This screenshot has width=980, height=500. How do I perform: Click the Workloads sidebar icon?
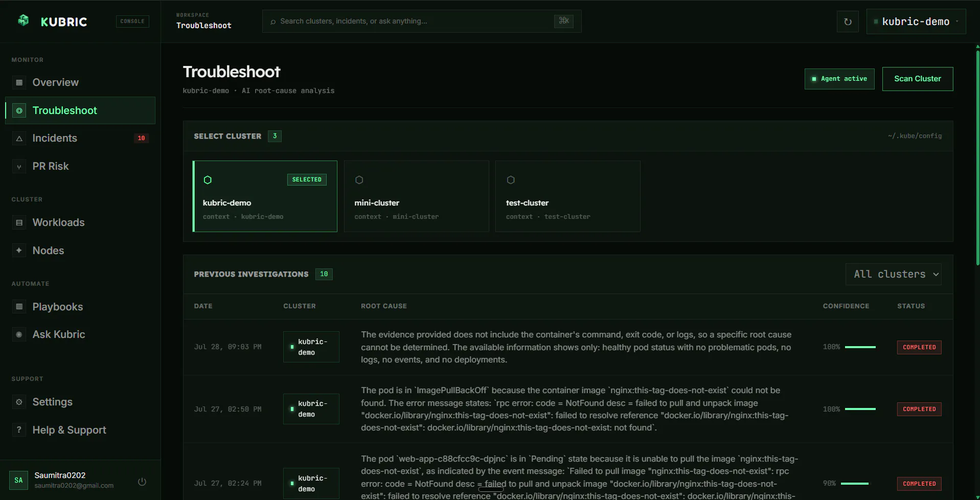click(x=19, y=222)
